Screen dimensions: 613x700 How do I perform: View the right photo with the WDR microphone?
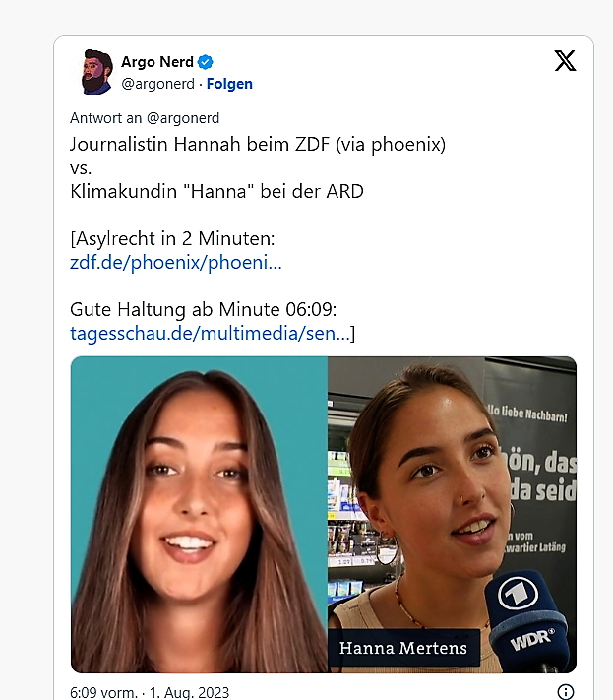pos(452,514)
